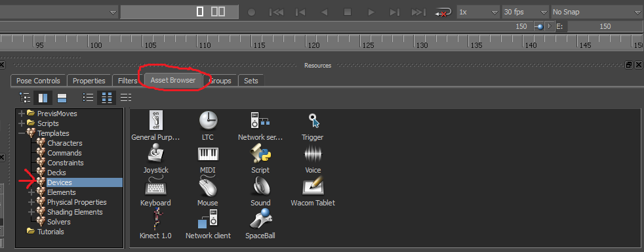Select the Network client device icon
This screenshot has width=644, height=252.
(x=208, y=219)
